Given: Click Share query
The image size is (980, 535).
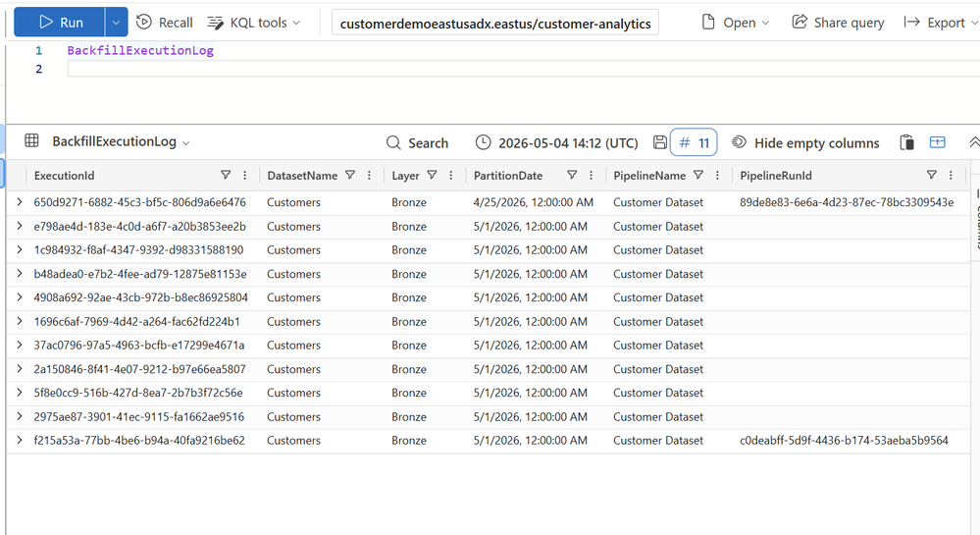Looking at the screenshot, I should (838, 23).
